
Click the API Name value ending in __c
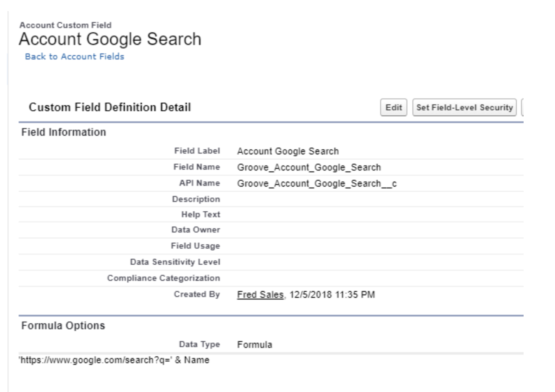pos(317,183)
